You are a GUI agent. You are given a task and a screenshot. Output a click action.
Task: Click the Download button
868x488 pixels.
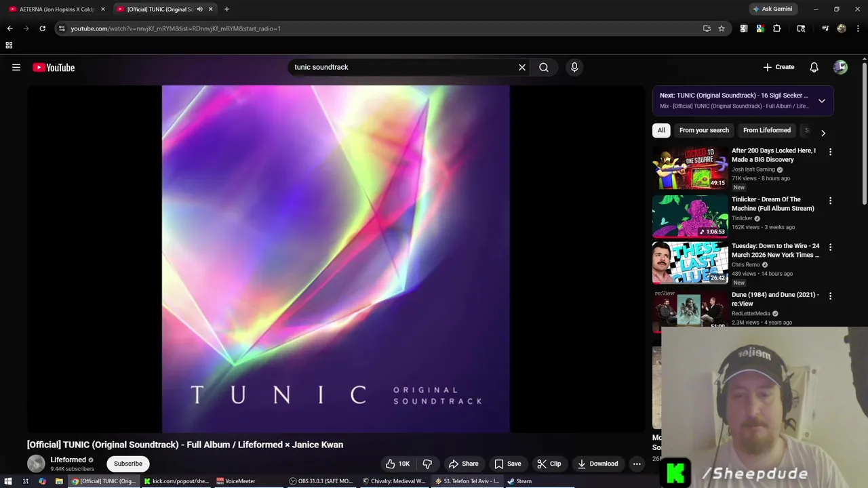point(597,464)
